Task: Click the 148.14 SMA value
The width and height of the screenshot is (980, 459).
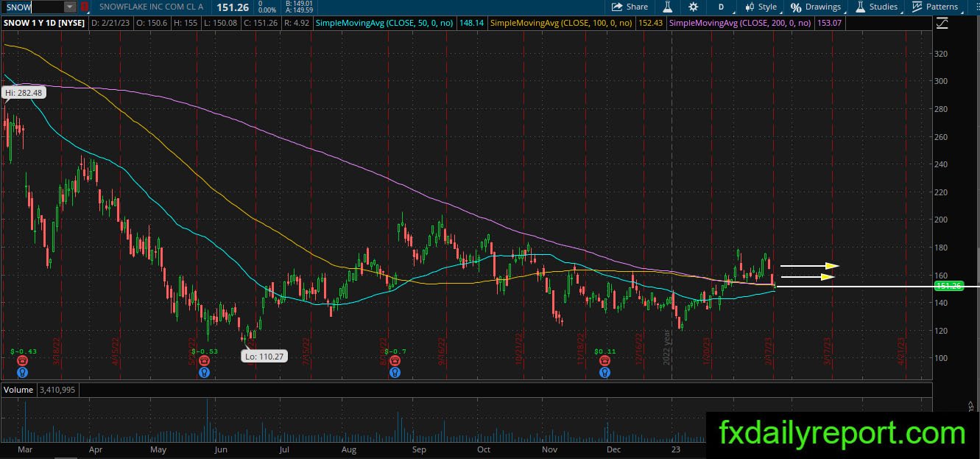Action: tap(471, 23)
